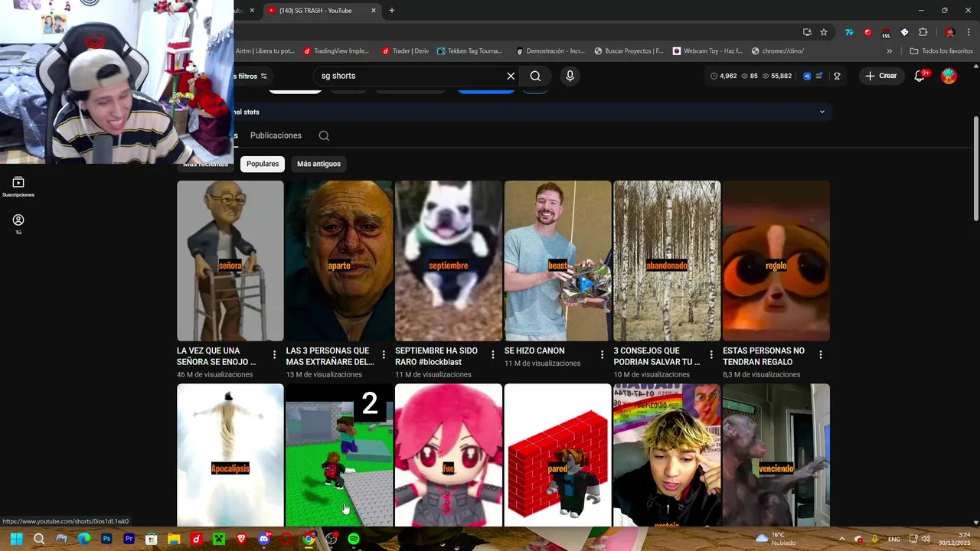Image resolution: width=980 pixels, height=551 pixels.
Task: Open the Chrome profile avatar
Action: (950, 32)
